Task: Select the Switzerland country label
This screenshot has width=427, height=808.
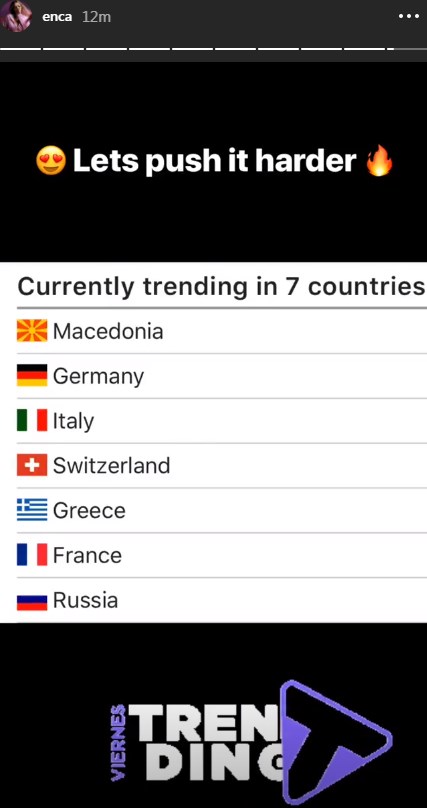Action: 111,465
